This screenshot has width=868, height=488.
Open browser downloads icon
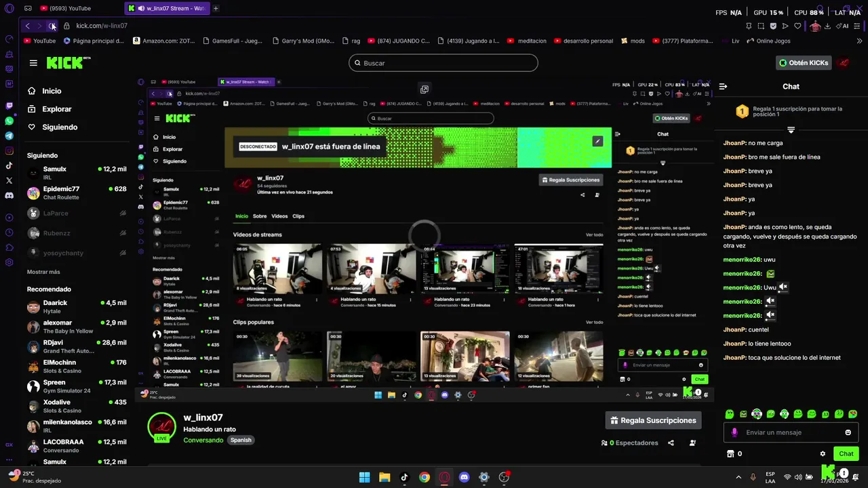tap(827, 26)
